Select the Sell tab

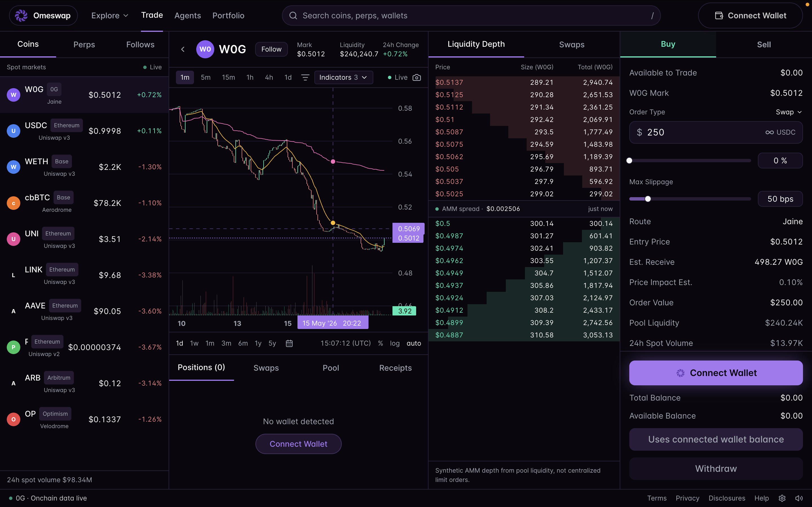pos(764,45)
